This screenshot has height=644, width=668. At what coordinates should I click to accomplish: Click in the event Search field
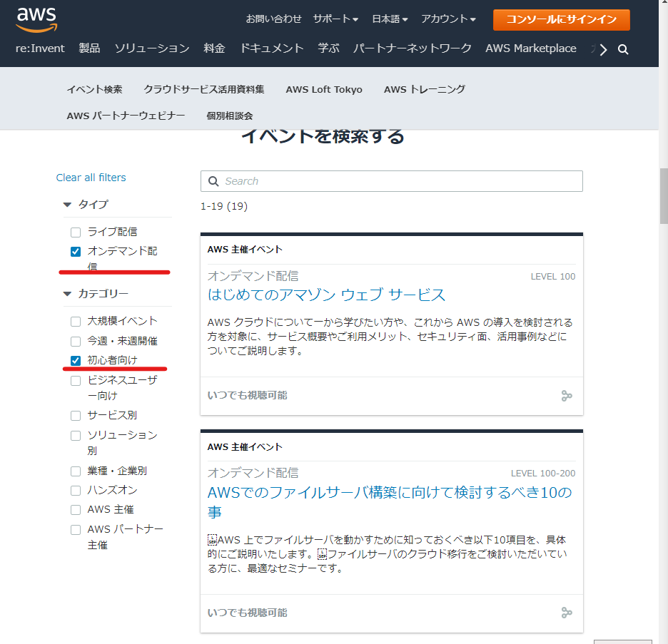[392, 181]
